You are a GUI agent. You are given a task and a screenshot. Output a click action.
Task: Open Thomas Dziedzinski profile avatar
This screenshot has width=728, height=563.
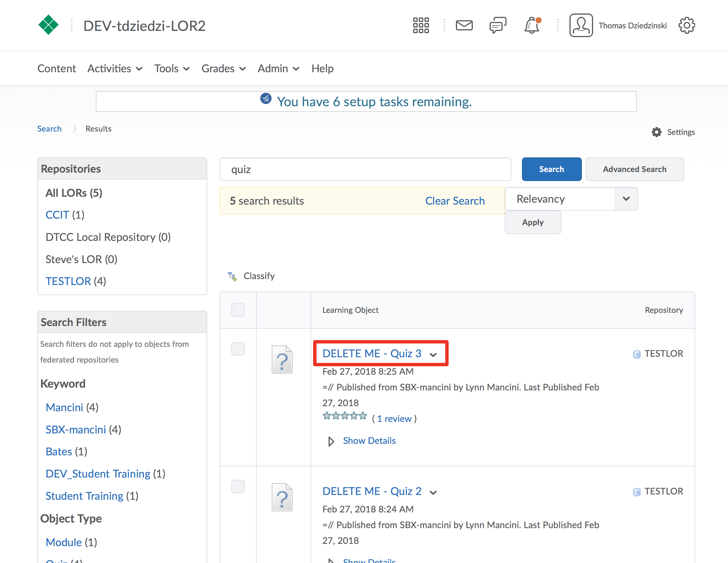(x=581, y=25)
